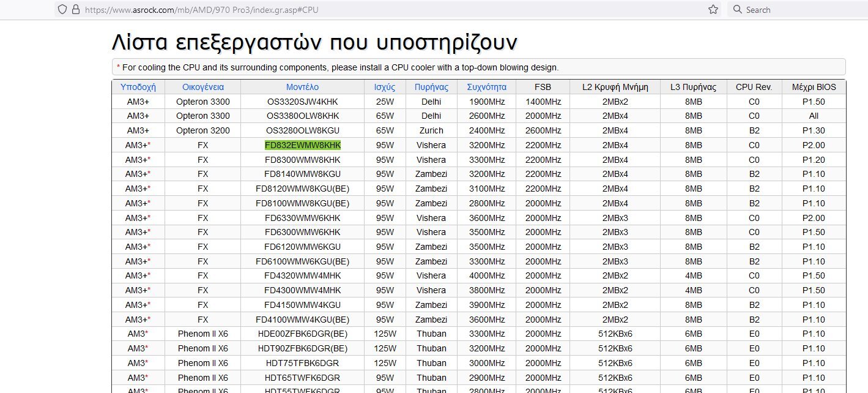
Task: Select model OS3380OLW8KHK
Action: click(303, 116)
